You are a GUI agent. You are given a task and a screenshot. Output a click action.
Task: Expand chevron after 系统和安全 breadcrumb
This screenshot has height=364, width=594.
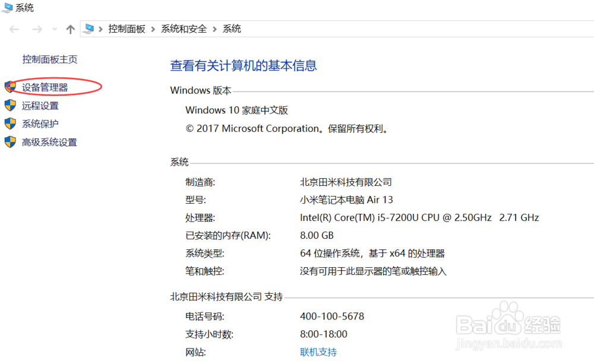click(x=214, y=29)
